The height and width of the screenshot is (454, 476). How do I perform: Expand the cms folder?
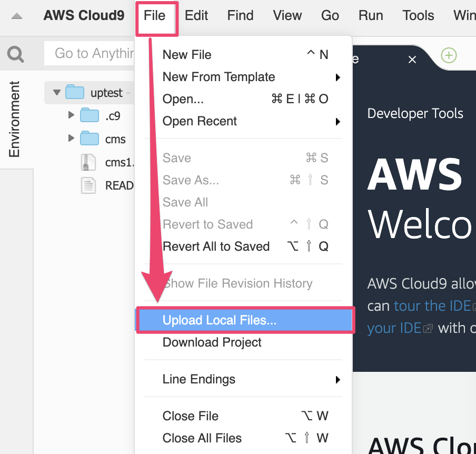pyautogui.click(x=71, y=138)
